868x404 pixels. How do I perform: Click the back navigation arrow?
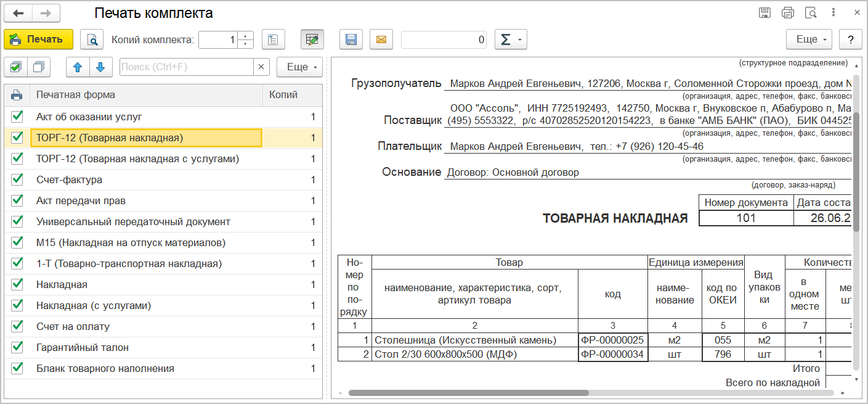tap(18, 13)
